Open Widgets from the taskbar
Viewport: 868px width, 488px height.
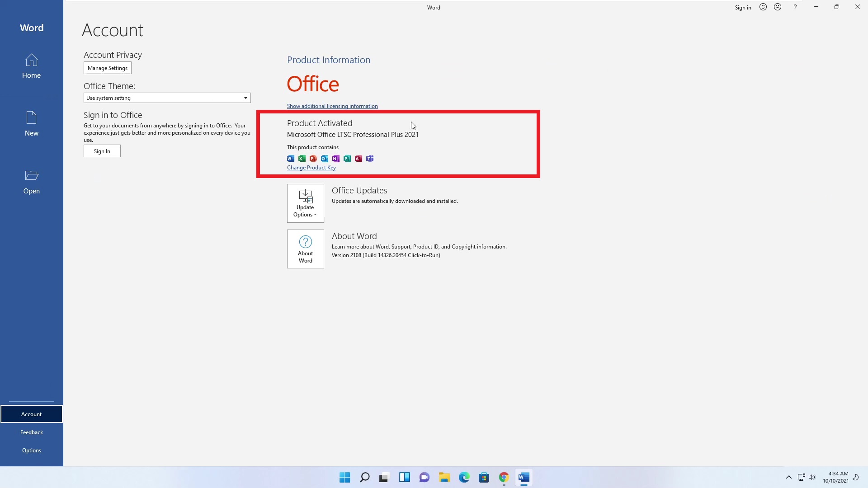point(404,478)
